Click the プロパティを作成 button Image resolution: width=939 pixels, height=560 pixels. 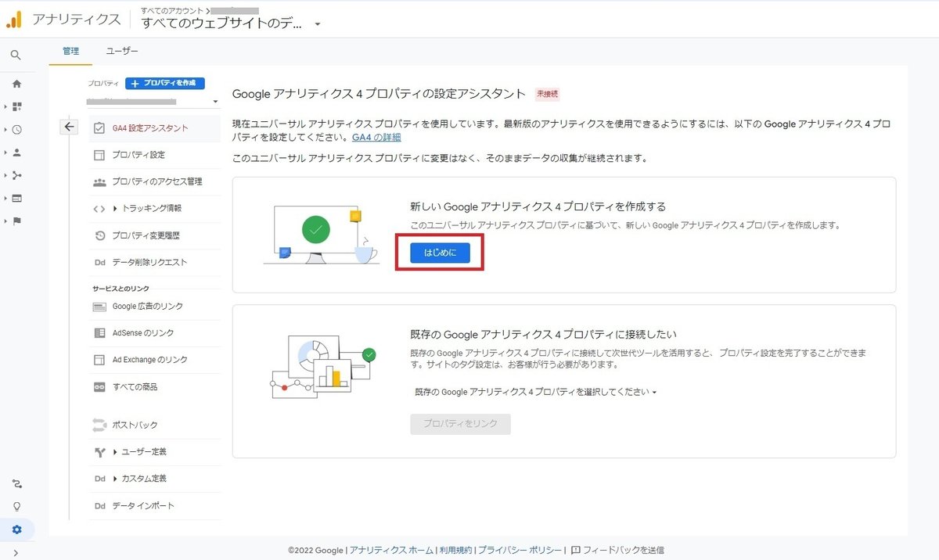click(165, 83)
